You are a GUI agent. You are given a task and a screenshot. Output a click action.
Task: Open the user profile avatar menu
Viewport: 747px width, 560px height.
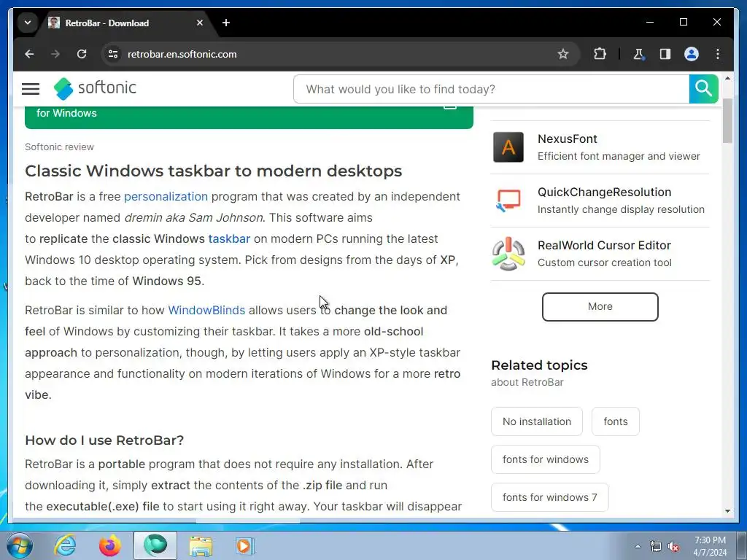point(692,54)
